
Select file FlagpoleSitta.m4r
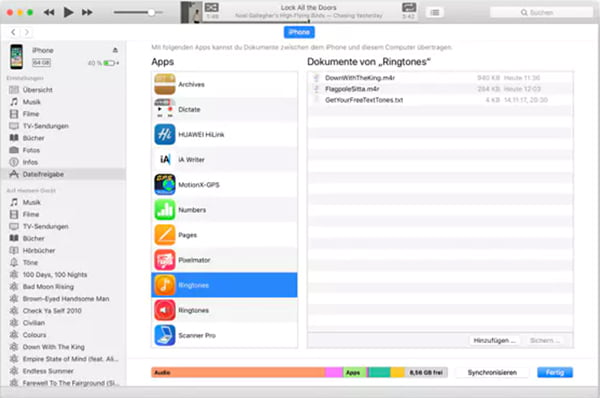click(x=440, y=89)
